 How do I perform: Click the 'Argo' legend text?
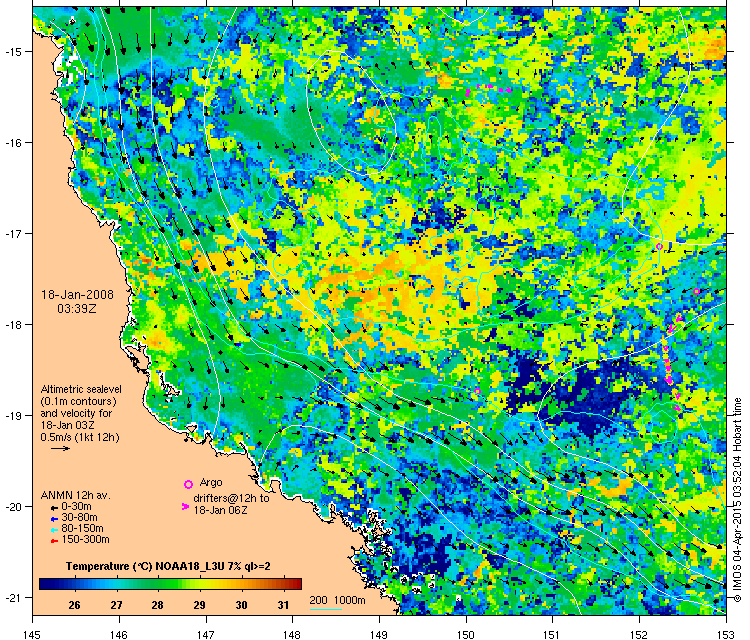coord(211,482)
